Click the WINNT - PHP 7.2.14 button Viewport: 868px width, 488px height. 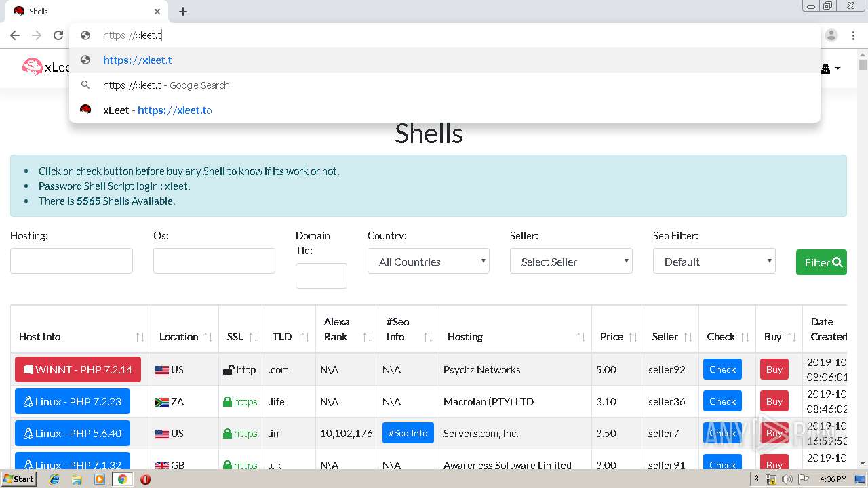(78, 369)
